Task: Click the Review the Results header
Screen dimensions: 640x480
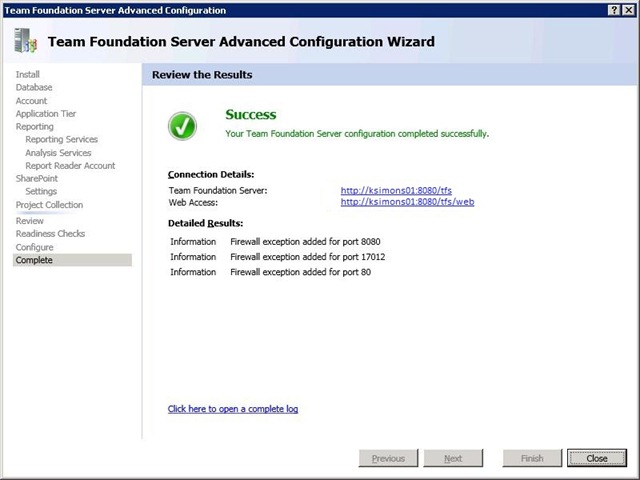Action: (202, 75)
